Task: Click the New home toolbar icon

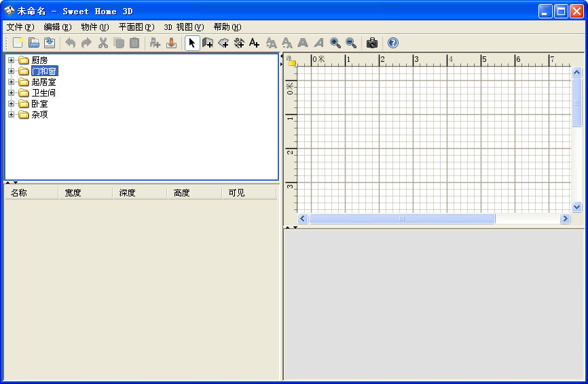Action: (x=18, y=43)
